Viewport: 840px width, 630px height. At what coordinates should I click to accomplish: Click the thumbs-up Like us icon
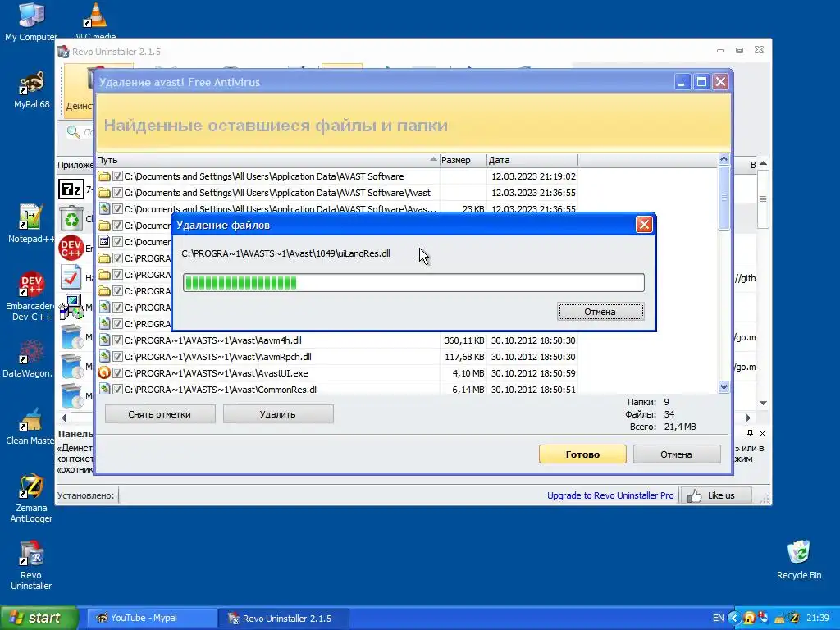coord(694,495)
